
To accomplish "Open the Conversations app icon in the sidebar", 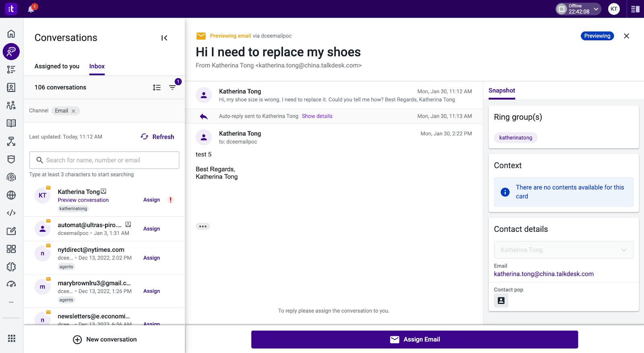I will coord(11,52).
